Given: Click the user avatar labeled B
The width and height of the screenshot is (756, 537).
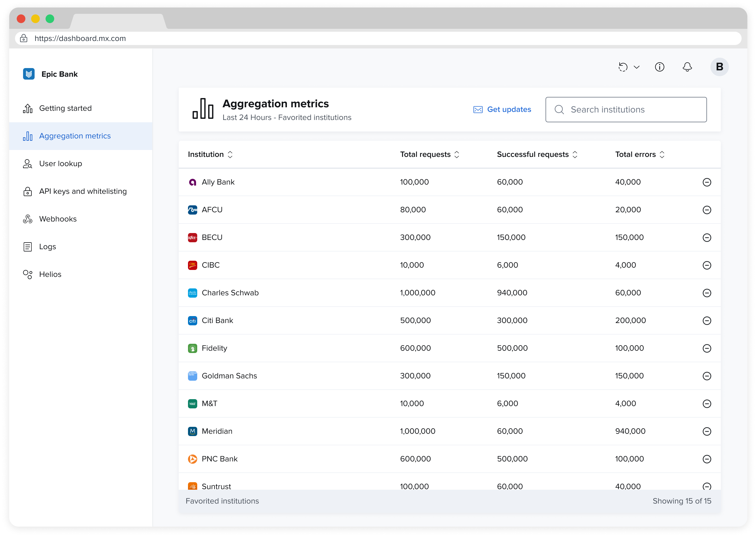Looking at the screenshot, I should [719, 67].
